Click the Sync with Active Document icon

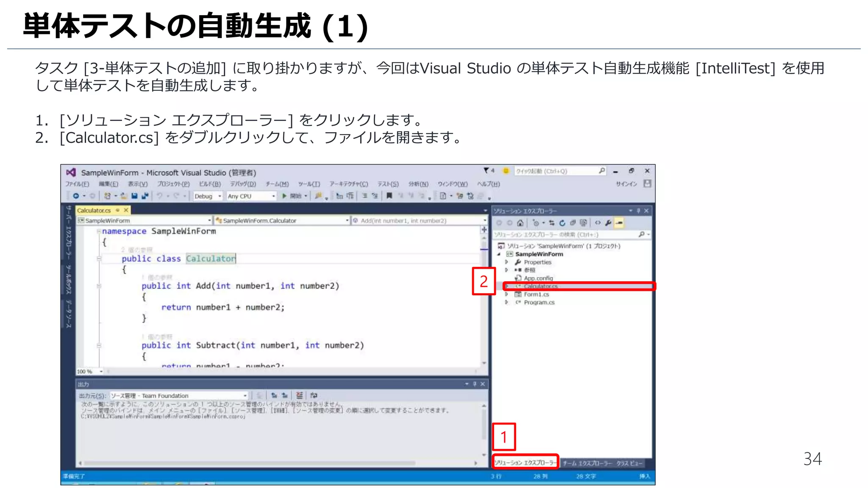pyautogui.click(x=551, y=223)
